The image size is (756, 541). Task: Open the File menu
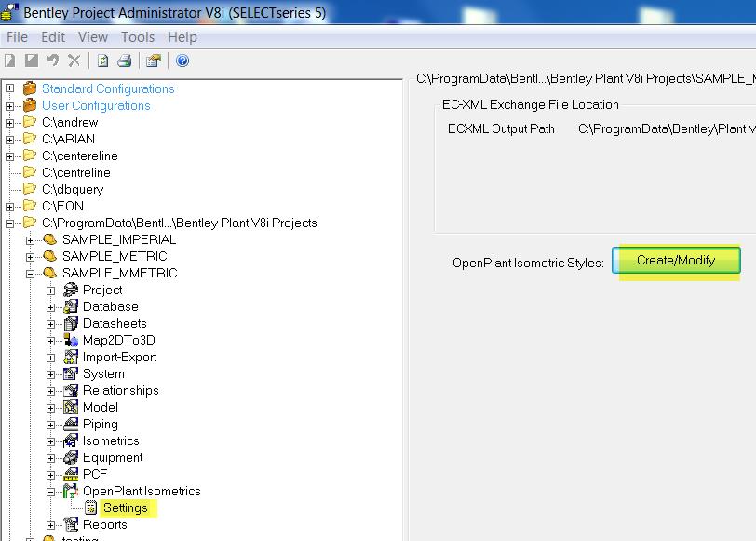point(17,37)
